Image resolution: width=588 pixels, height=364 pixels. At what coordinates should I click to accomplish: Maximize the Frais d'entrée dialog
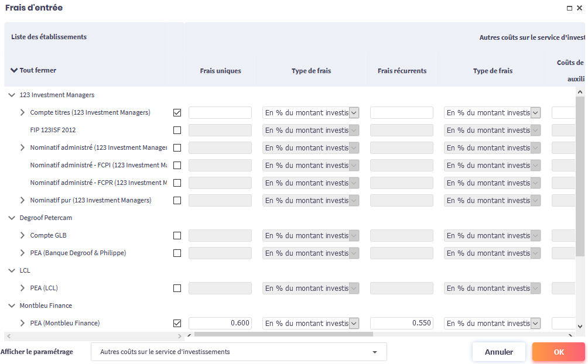point(569,8)
